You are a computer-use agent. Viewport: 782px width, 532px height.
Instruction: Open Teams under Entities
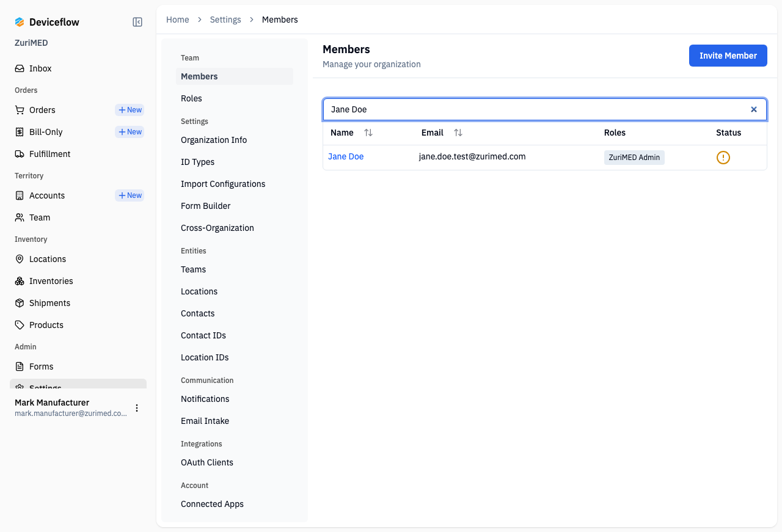[235, 269]
